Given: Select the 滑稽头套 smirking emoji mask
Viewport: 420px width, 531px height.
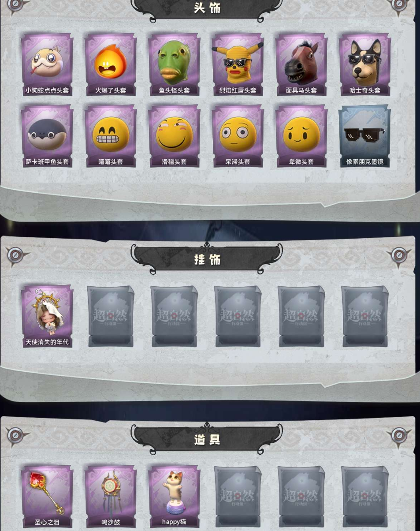Looking at the screenshot, I should 174,136.
